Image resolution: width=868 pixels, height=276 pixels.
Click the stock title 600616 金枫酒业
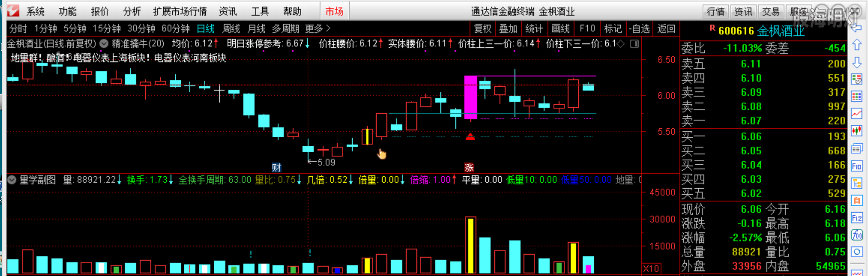pyautogui.click(x=762, y=31)
